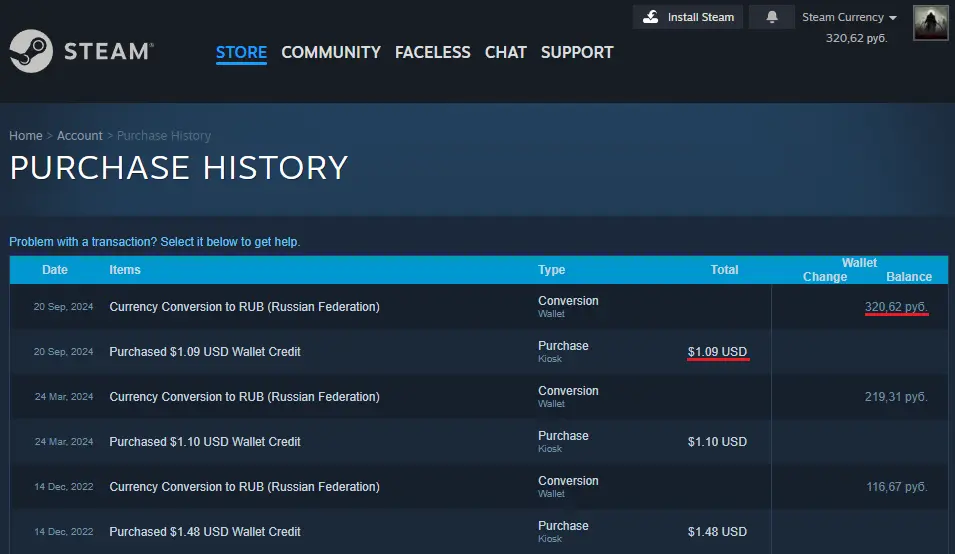This screenshot has width=955, height=554.
Task: Navigate to Account in the breadcrumb
Action: pos(79,136)
